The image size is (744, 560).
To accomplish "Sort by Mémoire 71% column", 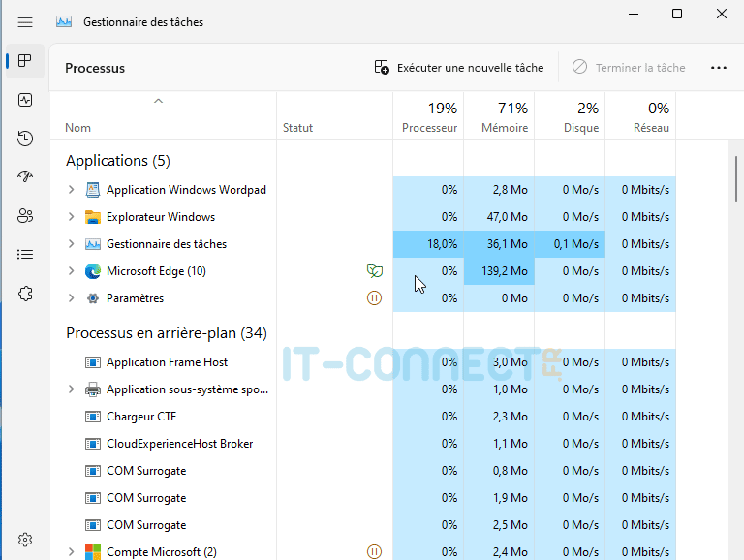I will click(x=499, y=115).
